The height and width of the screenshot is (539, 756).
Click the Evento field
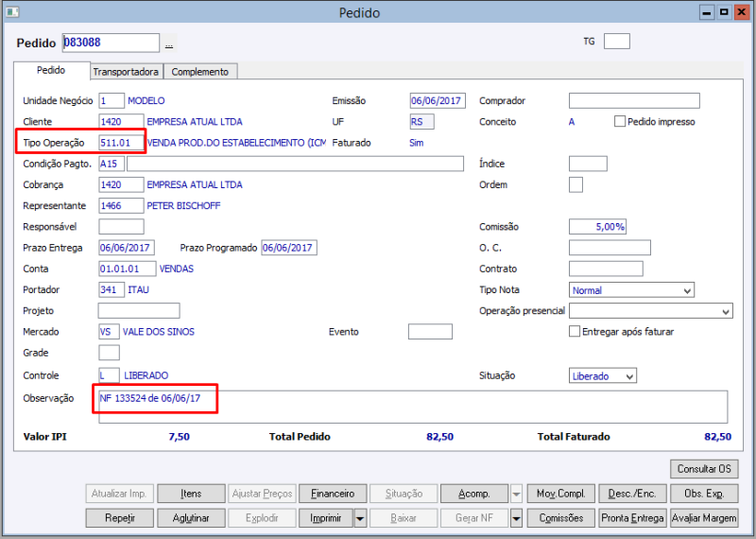click(430, 332)
